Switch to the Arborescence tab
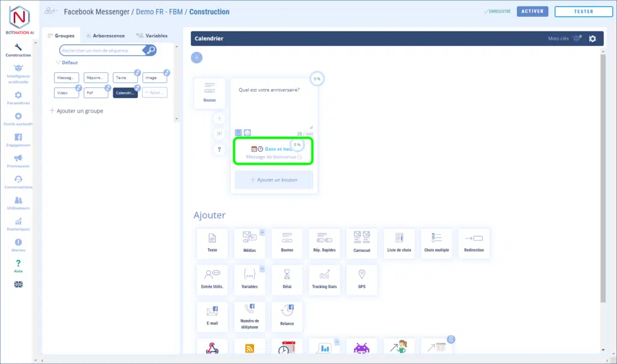 click(105, 36)
